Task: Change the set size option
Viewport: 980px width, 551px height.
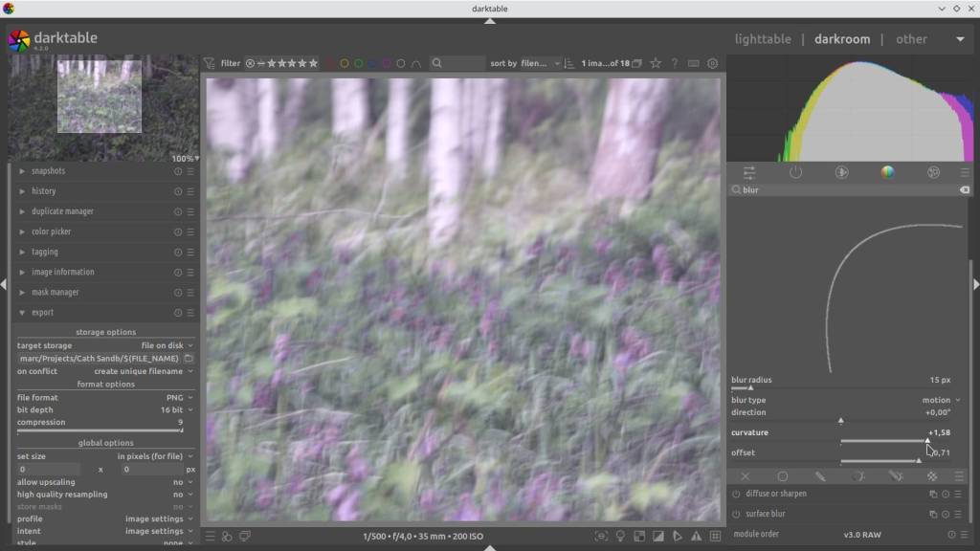Action: [105, 456]
